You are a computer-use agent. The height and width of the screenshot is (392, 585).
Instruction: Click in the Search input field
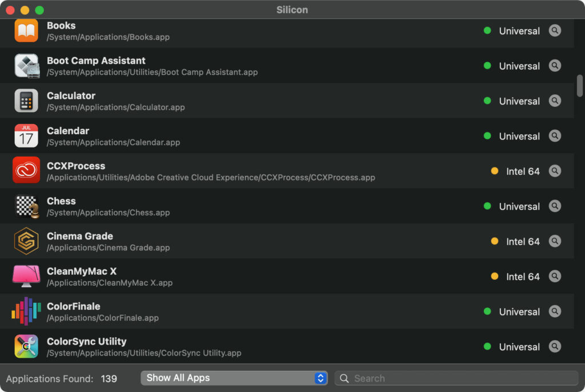[x=456, y=378]
